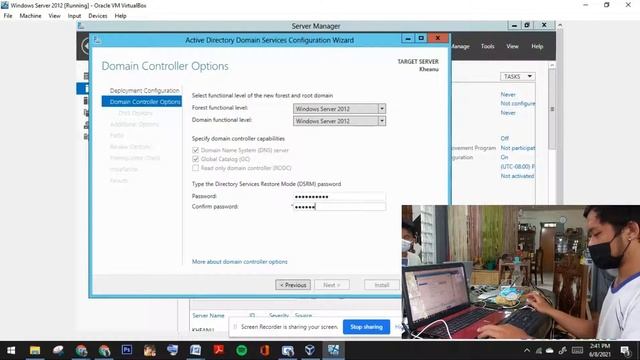Open the Windows Start menu
This screenshot has height=360, width=640.
[x=11, y=350]
